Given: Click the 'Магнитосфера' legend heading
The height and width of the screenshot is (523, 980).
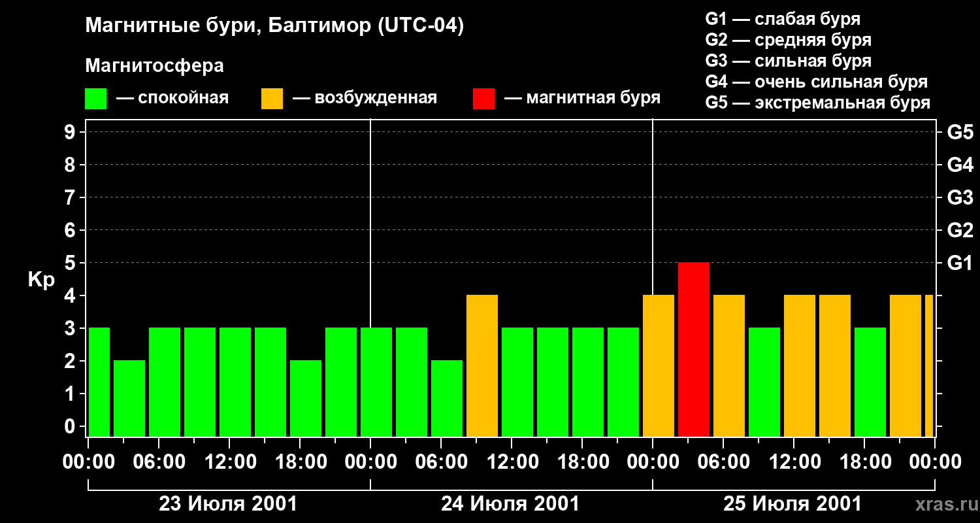Looking at the screenshot, I should pyautogui.click(x=154, y=66).
